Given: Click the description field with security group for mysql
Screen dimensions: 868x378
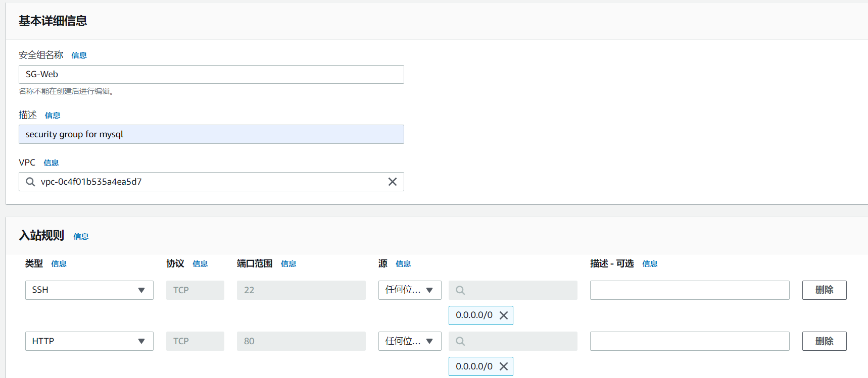Looking at the screenshot, I should pyautogui.click(x=211, y=134).
